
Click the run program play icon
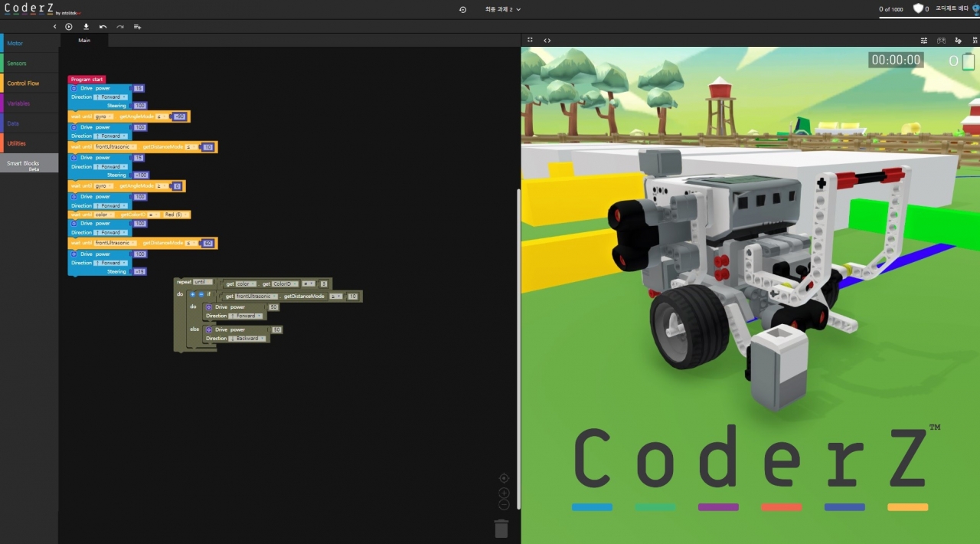69,27
